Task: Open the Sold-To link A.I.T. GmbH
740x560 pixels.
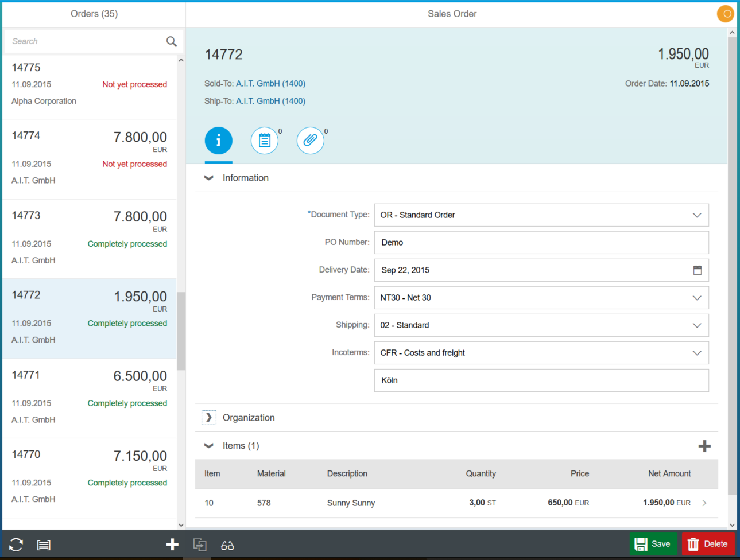Action: point(270,83)
